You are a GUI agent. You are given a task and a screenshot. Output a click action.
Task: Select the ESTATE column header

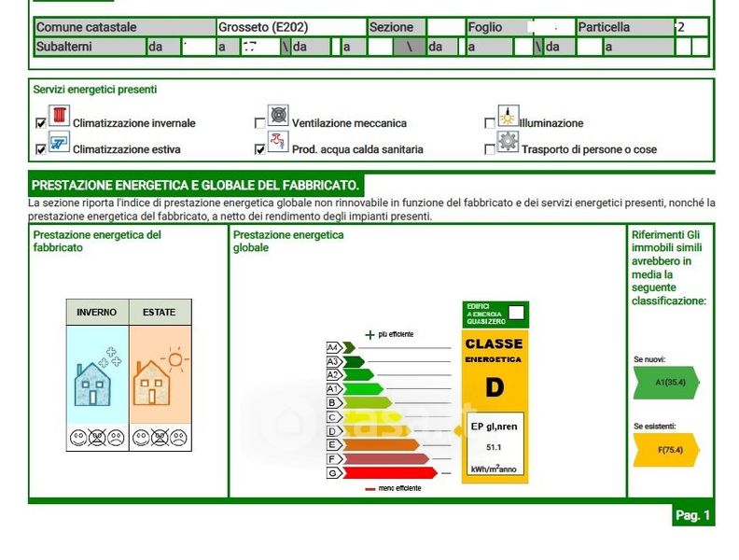pos(160,313)
